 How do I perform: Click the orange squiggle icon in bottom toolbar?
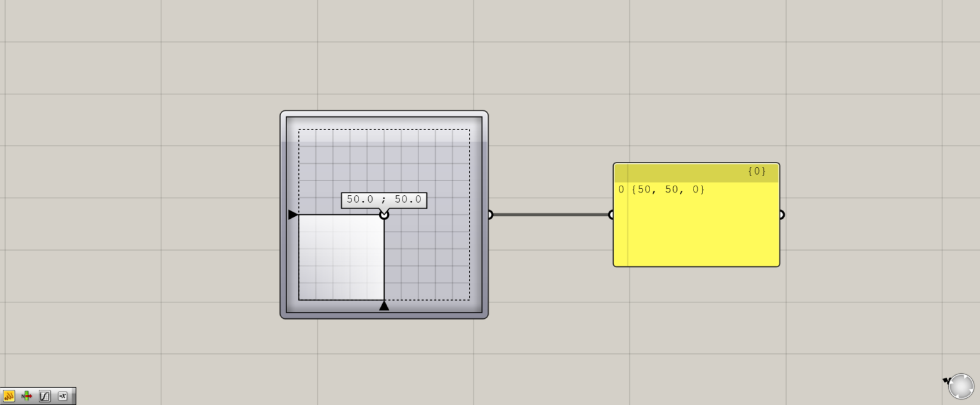[9, 396]
